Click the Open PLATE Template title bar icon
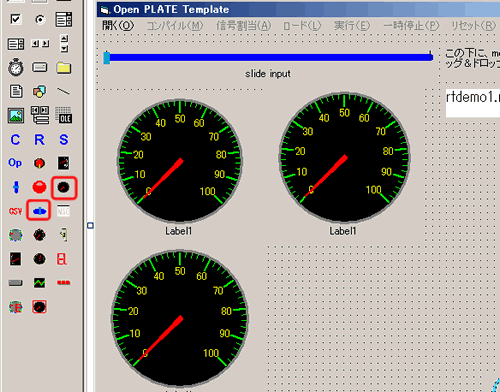This screenshot has width=500, height=392. point(105,10)
